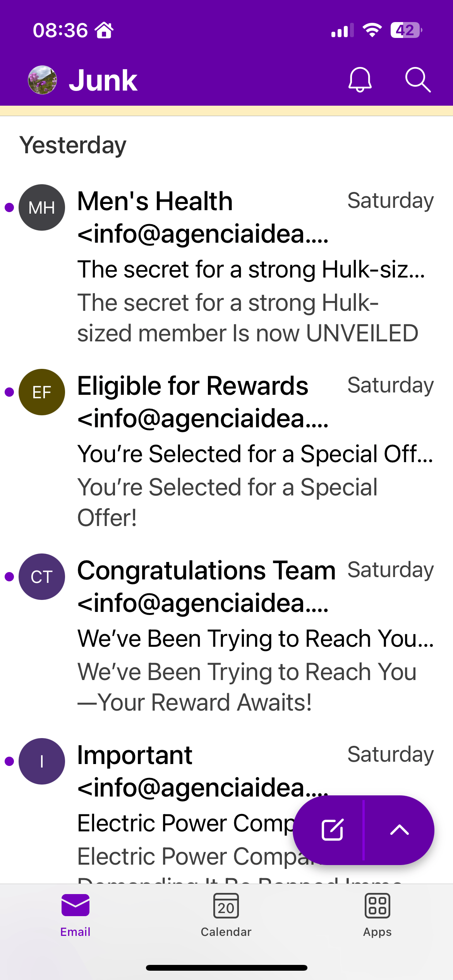This screenshot has width=453, height=980.
Task: Tap the search magnifier icon
Action: pos(418,80)
